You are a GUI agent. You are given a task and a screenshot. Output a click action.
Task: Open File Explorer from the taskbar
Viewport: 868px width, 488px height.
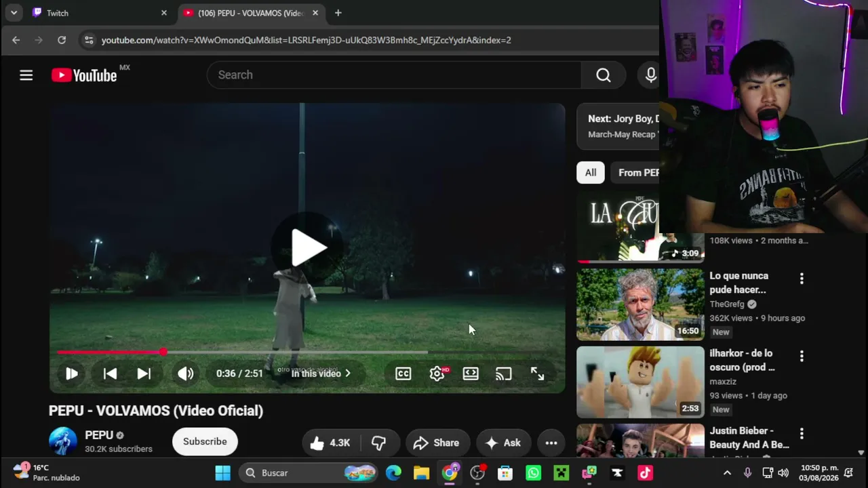tap(421, 473)
